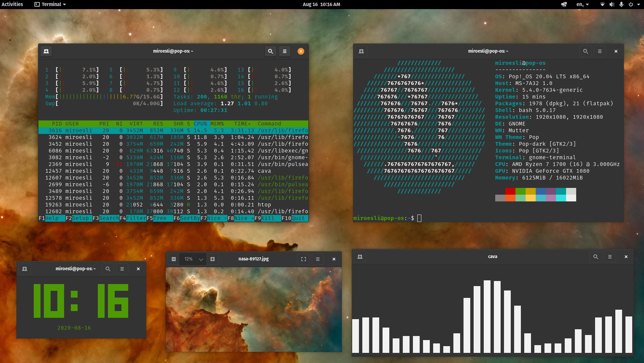Screen dimensions: 644x363
Task: Click F6 SortBy in htop
Action: pyautogui.click(x=187, y=218)
